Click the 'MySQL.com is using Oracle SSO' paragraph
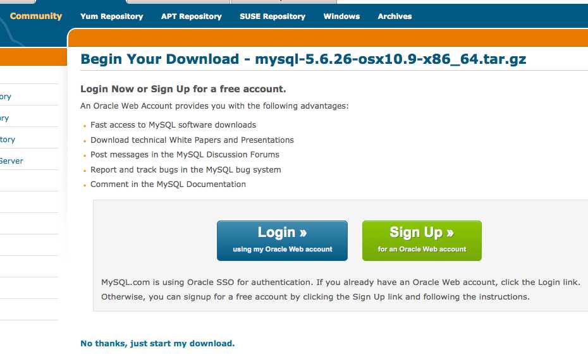Image resolution: width=588 pixels, height=364 pixels. pos(341,289)
